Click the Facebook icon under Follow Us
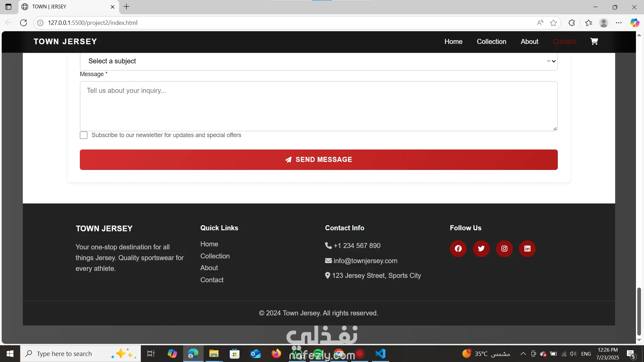The image size is (644, 362). [458, 249]
